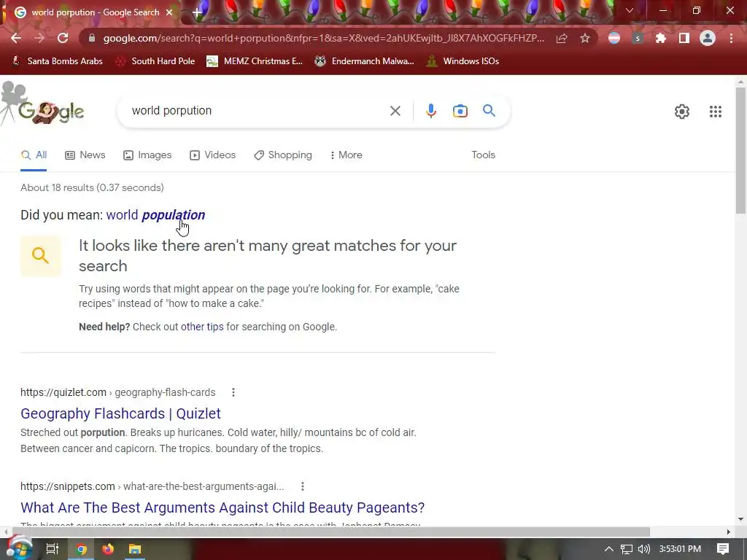
Task: Switch to the News tab
Action: pyautogui.click(x=85, y=155)
